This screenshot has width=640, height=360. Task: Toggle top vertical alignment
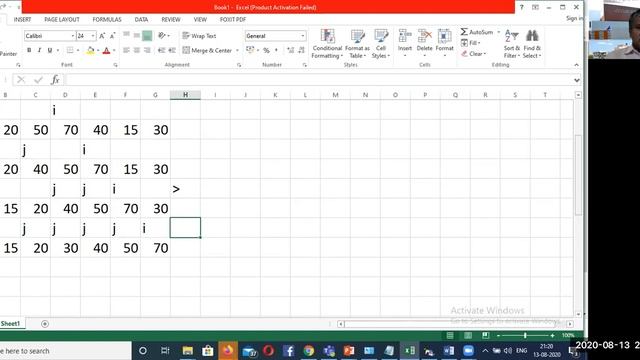pyautogui.click(x=127, y=36)
